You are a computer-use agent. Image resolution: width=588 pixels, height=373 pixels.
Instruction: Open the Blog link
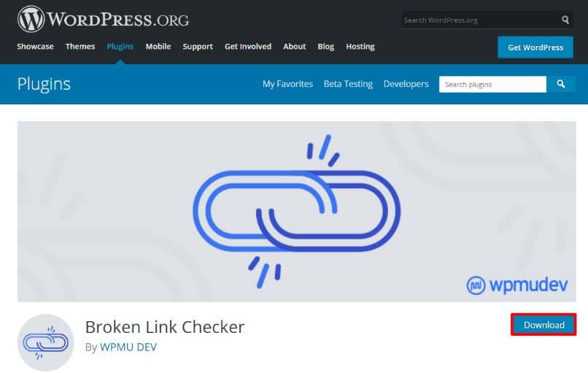(326, 47)
